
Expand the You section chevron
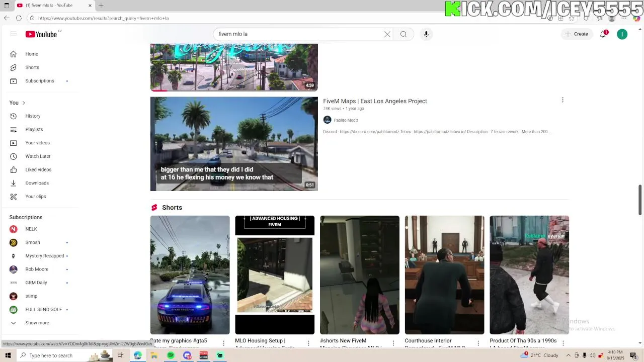pyautogui.click(x=23, y=103)
